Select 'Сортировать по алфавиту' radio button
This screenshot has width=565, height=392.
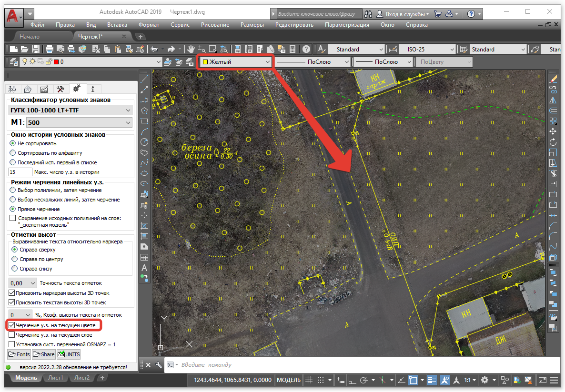13,153
